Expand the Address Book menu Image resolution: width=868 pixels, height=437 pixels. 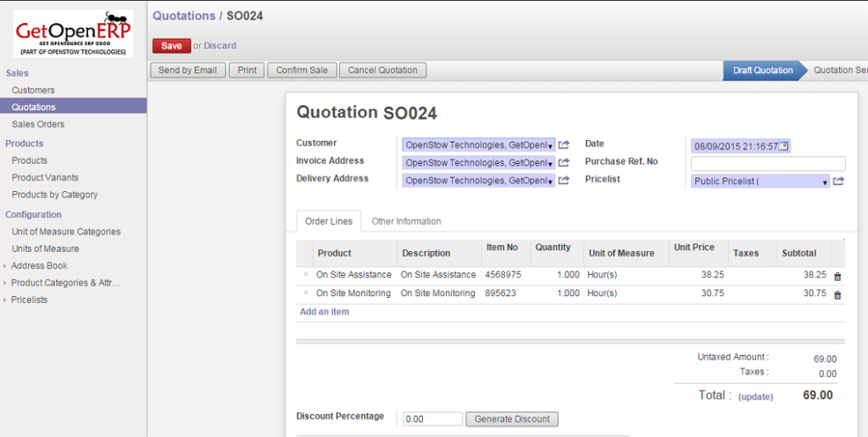(x=39, y=266)
